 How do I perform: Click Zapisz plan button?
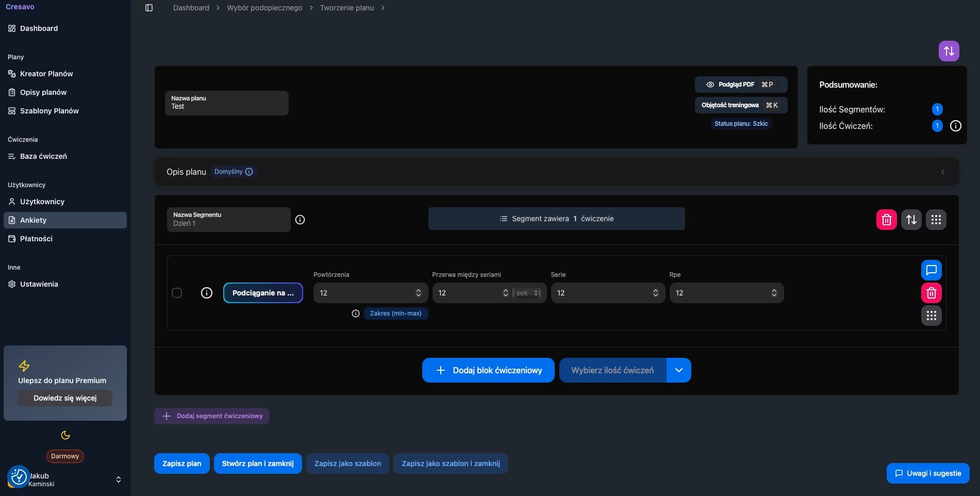[x=181, y=464]
